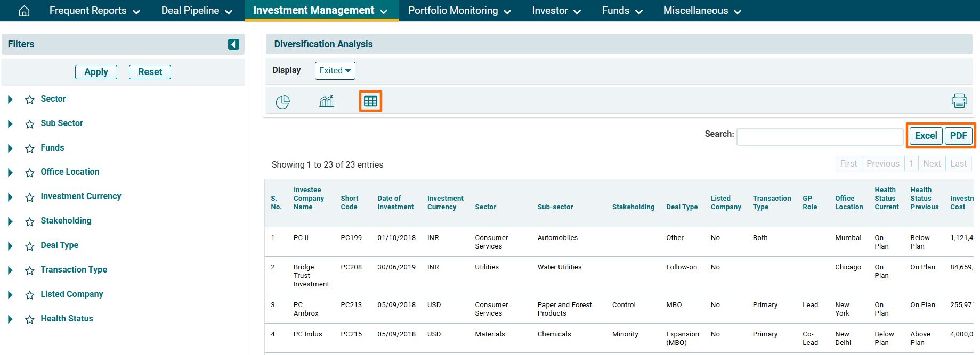The height and width of the screenshot is (355, 980).
Task: Switch to bar chart view
Action: coord(327,101)
